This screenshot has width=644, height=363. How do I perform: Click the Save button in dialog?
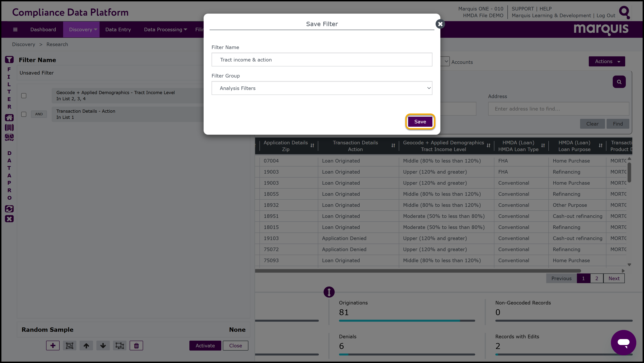[x=420, y=122]
